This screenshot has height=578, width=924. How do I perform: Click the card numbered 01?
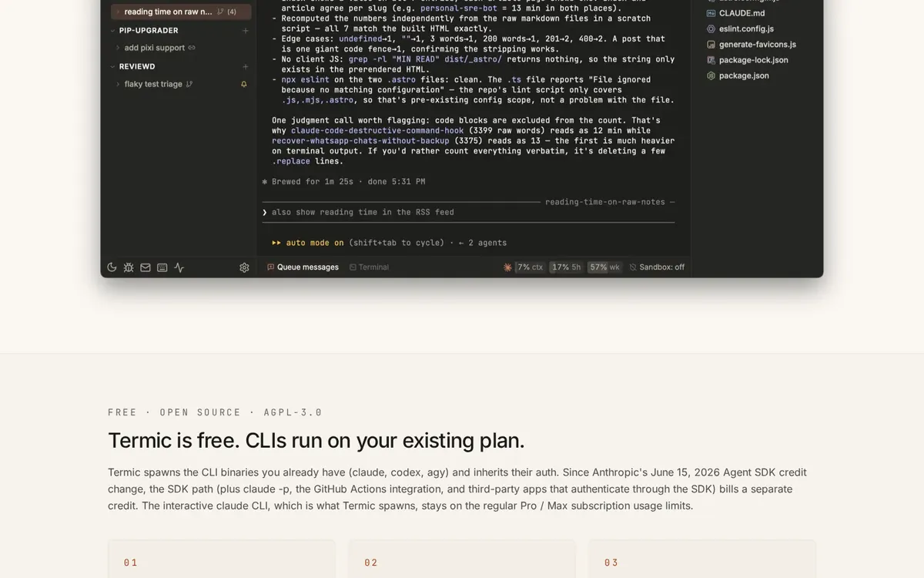(222, 560)
